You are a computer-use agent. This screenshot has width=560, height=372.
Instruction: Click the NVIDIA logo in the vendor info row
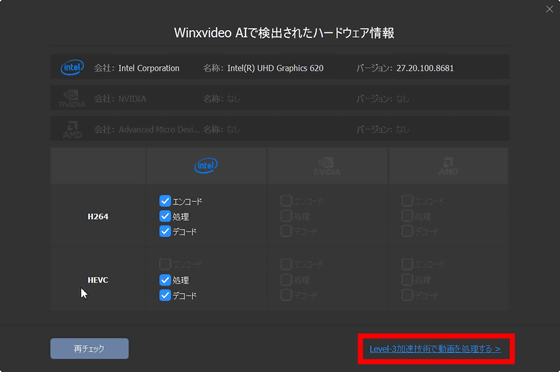tap(72, 99)
